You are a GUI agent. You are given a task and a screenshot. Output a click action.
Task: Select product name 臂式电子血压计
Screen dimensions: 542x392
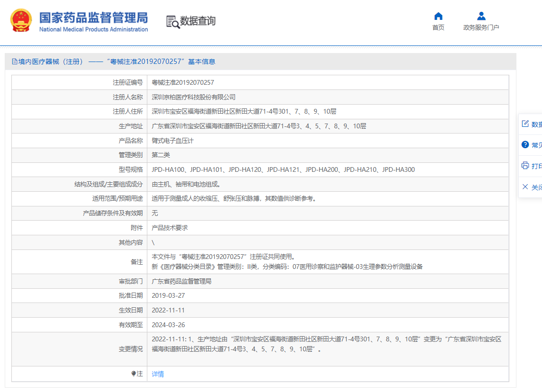click(172, 141)
